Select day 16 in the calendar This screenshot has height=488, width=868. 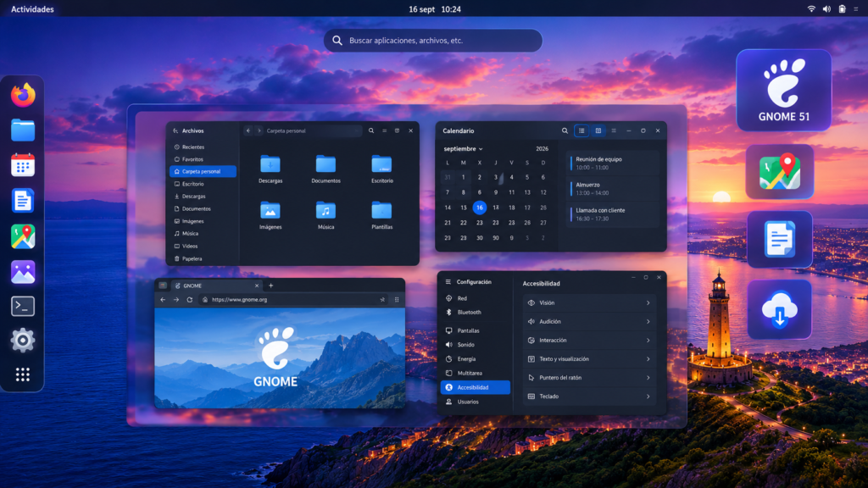tap(480, 208)
